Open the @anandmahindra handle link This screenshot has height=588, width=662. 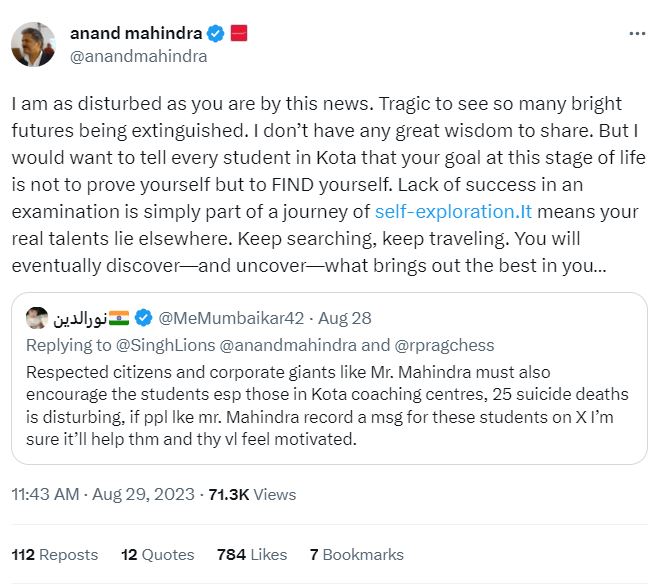138,56
